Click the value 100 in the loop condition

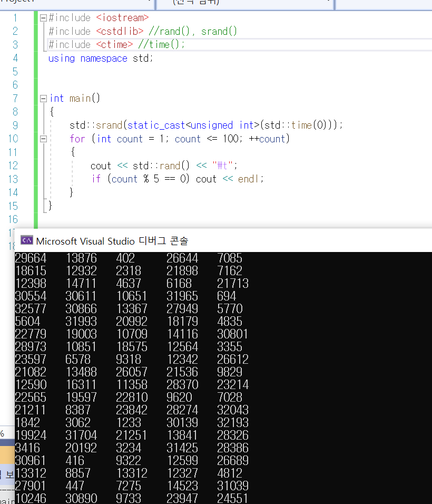tap(231, 139)
